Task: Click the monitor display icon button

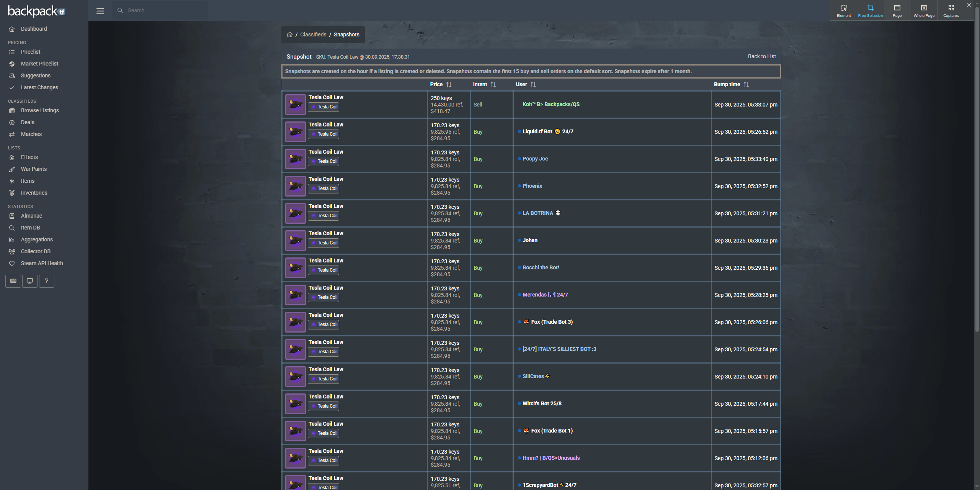Action: tap(30, 281)
